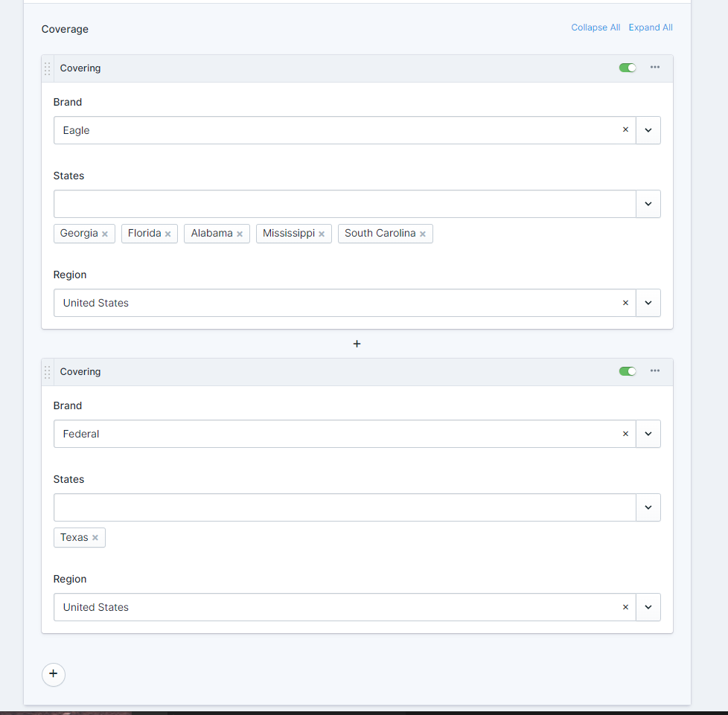
Task: Clear Region value in Federal block
Action: pos(625,607)
